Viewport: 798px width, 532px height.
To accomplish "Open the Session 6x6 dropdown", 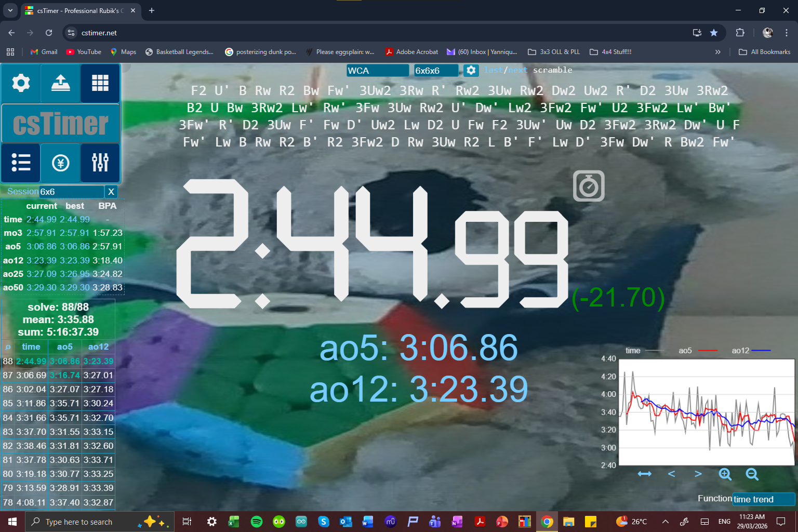I will pyautogui.click(x=72, y=192).
